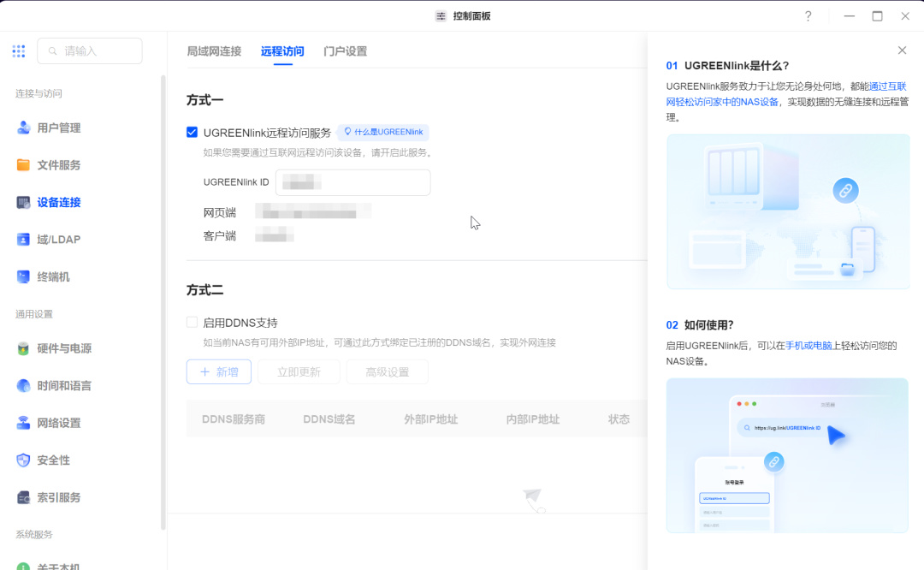This screenshot has width=924, height=570.
Task: Click the help question mark icon
Action: click(808, 16)
